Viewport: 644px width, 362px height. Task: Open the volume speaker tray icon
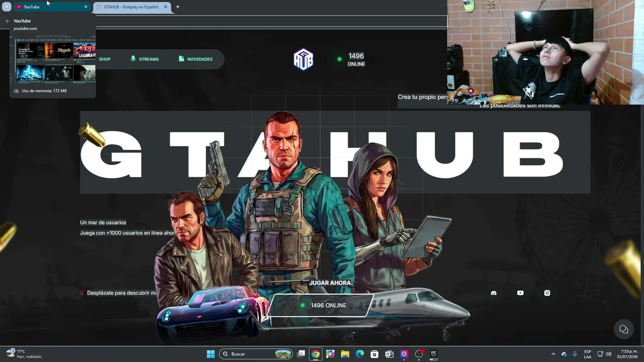click(x=608, y=354)
